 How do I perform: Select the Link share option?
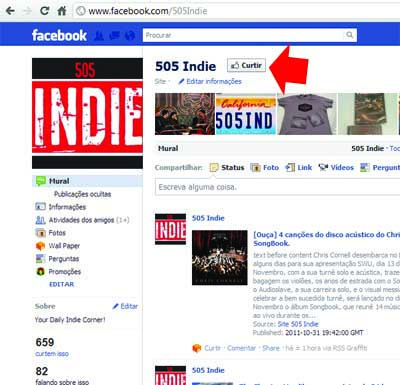299,167
